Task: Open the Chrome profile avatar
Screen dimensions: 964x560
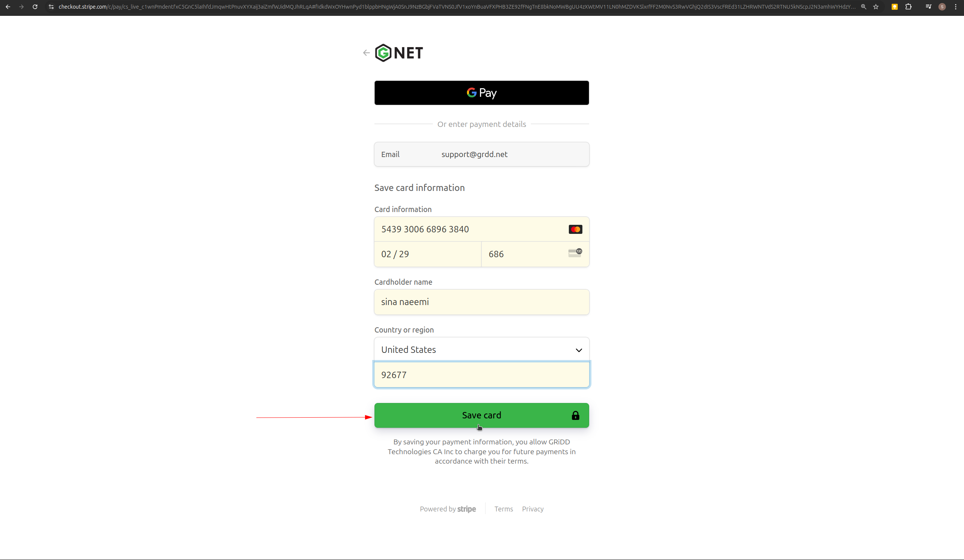Action: tap(942, 7)
